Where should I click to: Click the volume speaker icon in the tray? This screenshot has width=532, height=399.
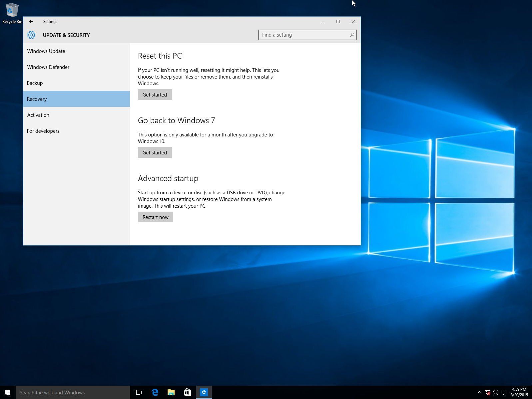coord(496,392)
